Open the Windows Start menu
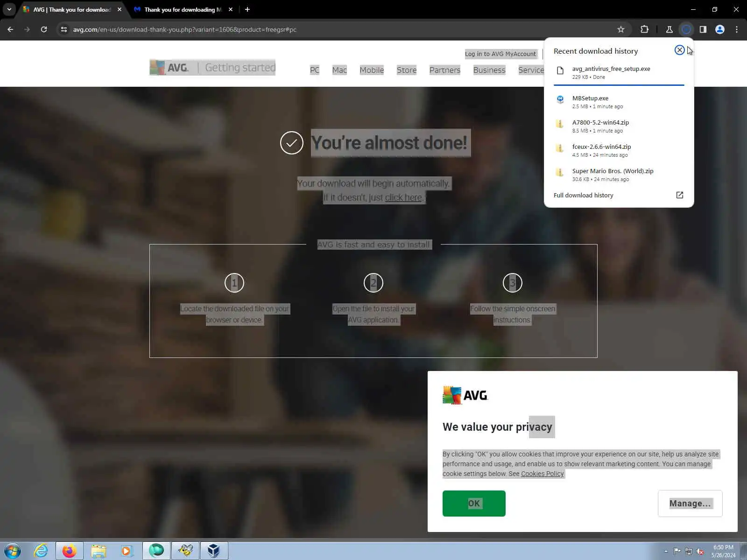 (x=13, y=551)
